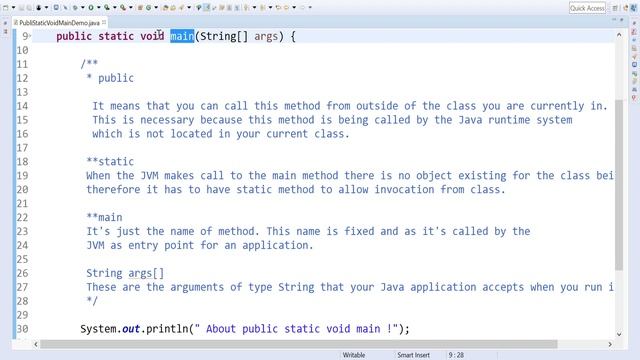Create a New Java Package icon

tap(140, 8)
